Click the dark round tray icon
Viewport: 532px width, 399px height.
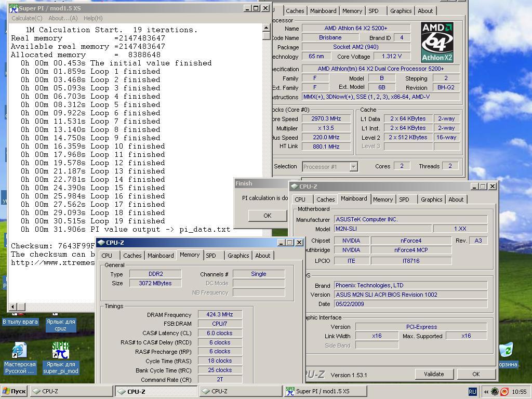pos(495,392)
